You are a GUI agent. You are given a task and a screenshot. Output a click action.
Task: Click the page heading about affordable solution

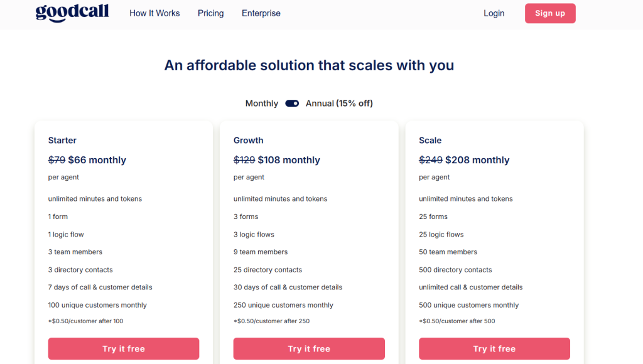pyautogui.click(x=309, y=65)
